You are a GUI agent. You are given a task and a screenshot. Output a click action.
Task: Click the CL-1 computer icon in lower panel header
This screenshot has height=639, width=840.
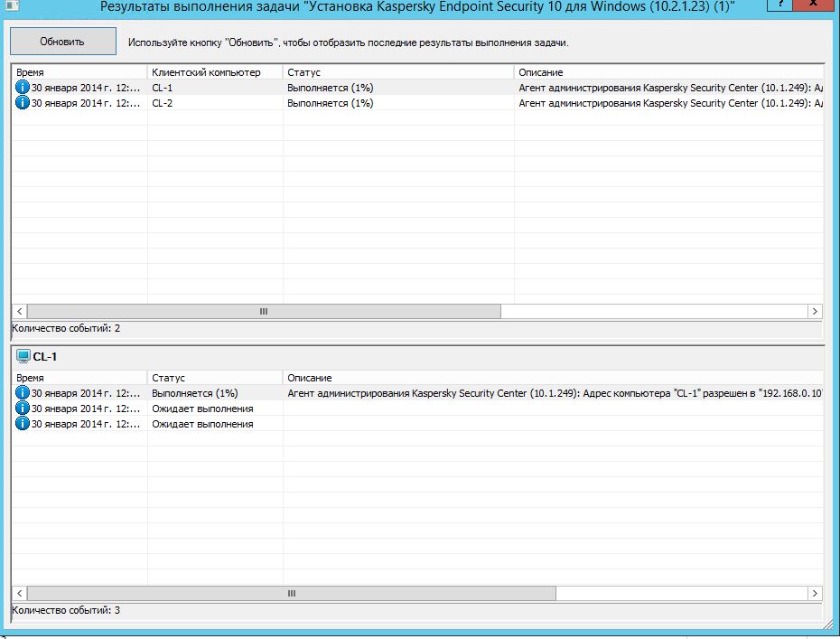(23, 356)
